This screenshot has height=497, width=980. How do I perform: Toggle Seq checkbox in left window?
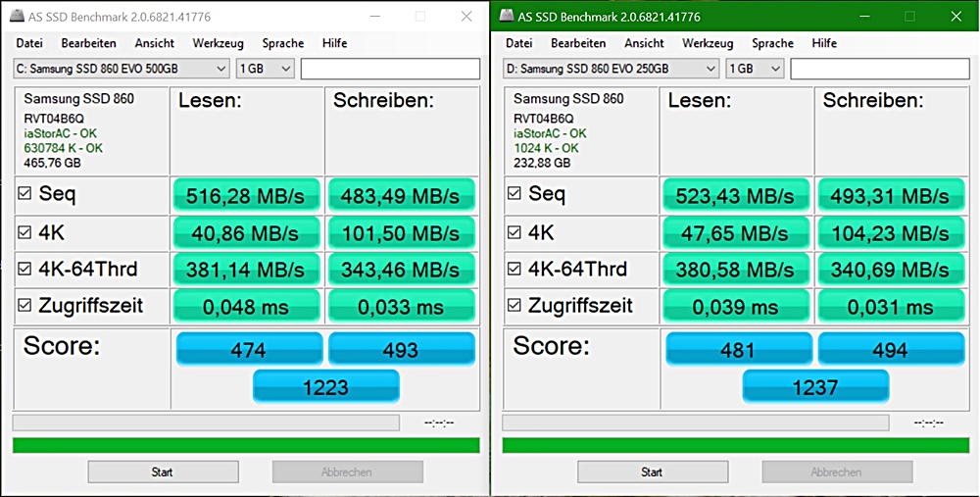pyautogui.click(x=24, y=193)
